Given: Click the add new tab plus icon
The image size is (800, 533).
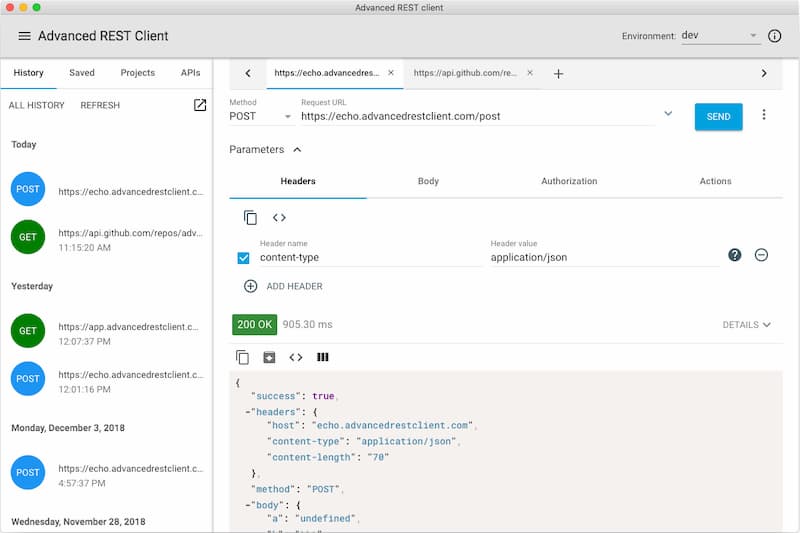Looking at the screenshot, I should [559, 73].
